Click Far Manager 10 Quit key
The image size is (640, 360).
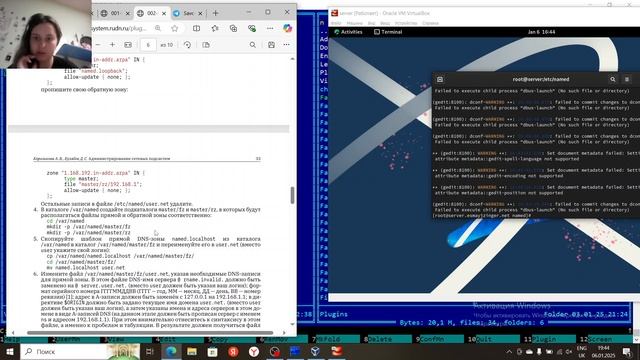tap(494, 339)
